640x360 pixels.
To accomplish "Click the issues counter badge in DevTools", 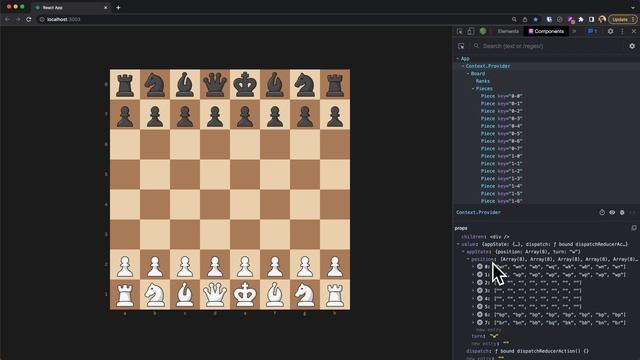I will [592, 31].
